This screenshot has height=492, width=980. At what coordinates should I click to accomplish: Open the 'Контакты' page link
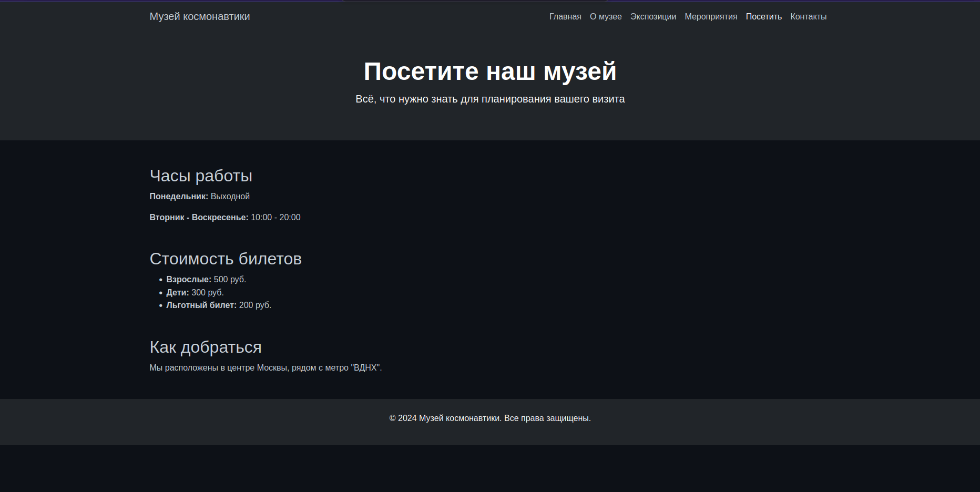pos(808,17)
